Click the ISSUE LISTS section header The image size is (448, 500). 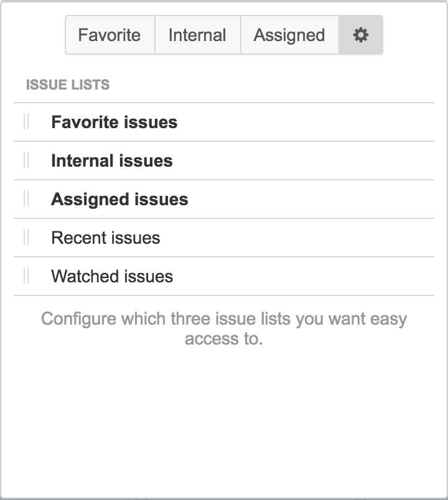(67, 85)
